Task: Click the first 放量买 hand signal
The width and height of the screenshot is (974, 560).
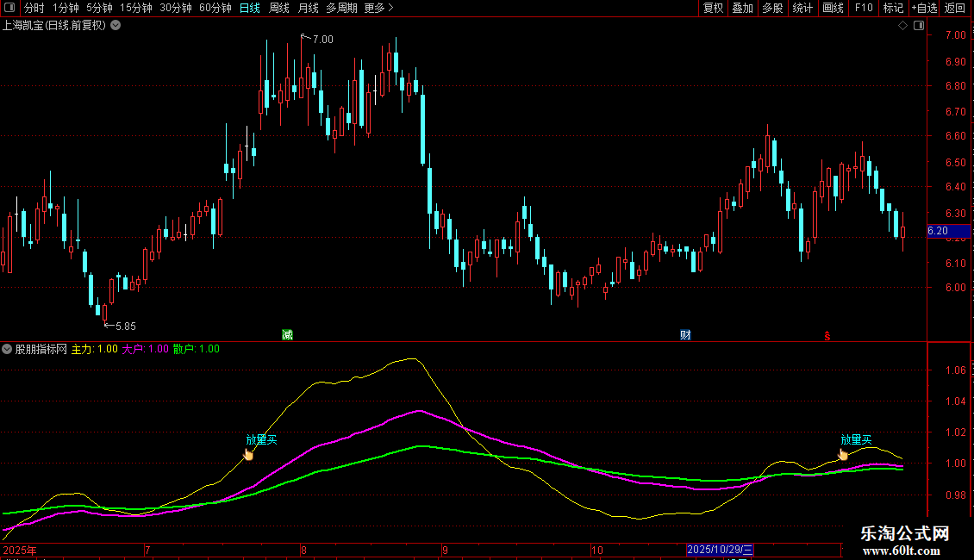Action: [248, 454]
